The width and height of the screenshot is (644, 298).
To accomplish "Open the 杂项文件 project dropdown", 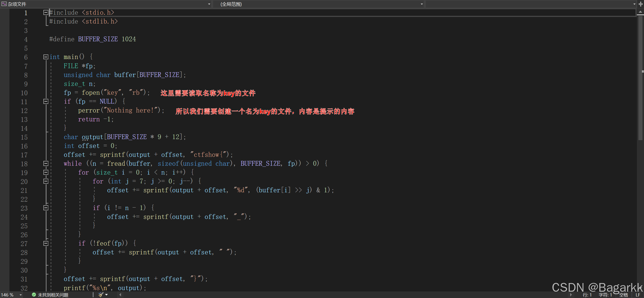I will tap(209, 4).
